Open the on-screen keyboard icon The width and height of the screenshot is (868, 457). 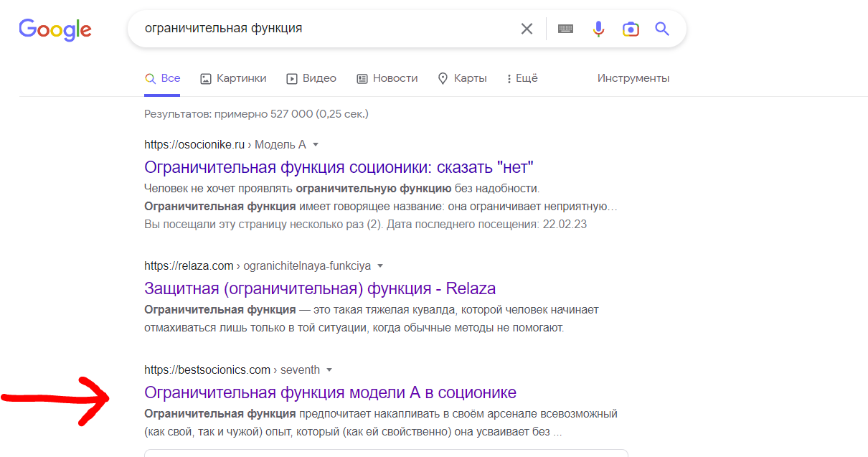(565, 29)
